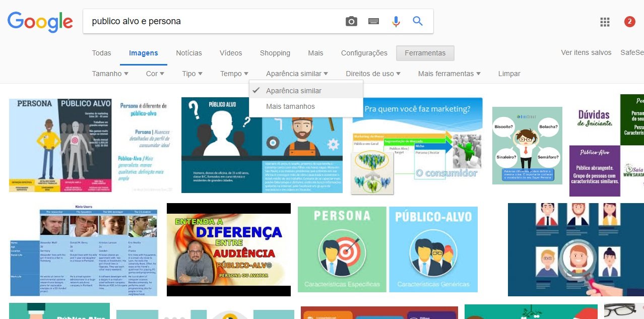This screenshot has height=319, width=644.
Task: Open the on-screen keyboard icon
Action: click(x=373, y=21)
